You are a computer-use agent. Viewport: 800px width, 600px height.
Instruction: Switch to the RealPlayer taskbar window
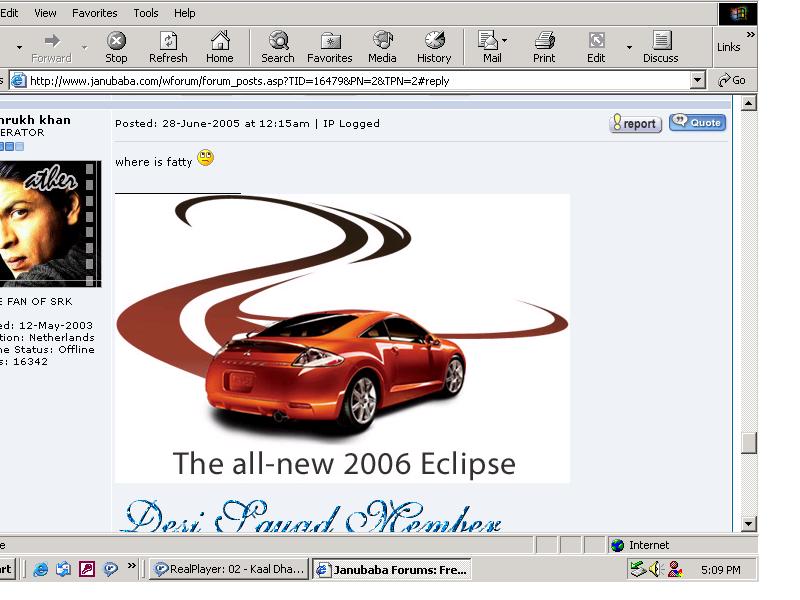pos(229,569)
